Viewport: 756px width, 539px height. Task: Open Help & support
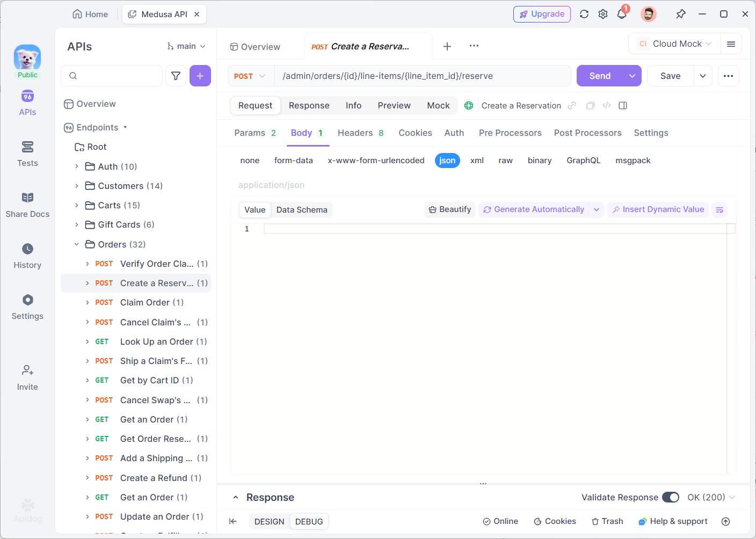(673, 521)
